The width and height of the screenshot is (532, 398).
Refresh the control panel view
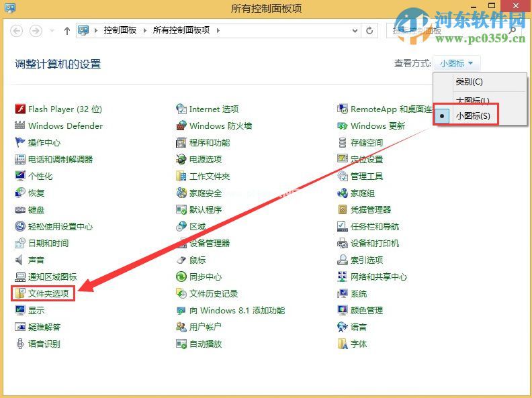369,30
